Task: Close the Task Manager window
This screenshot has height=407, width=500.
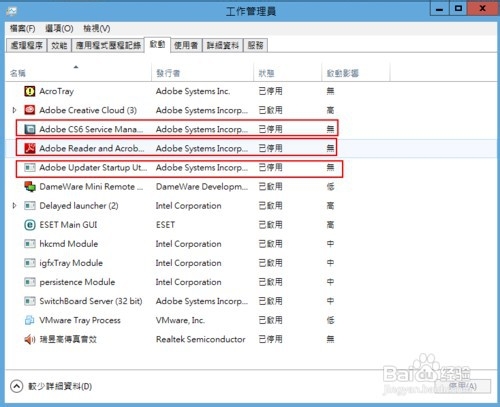Action: click(x=482, y=9)
